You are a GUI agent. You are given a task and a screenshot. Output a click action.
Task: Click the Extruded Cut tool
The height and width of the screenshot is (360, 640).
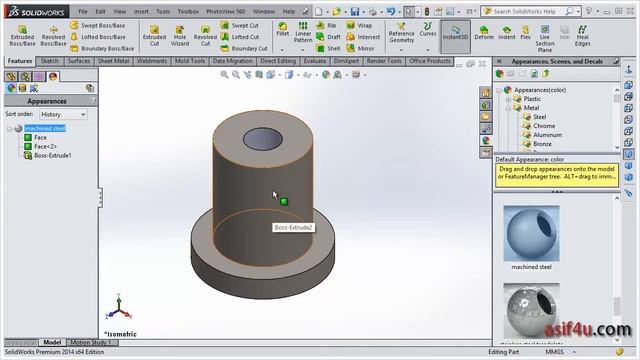click(x=154, y=35)
